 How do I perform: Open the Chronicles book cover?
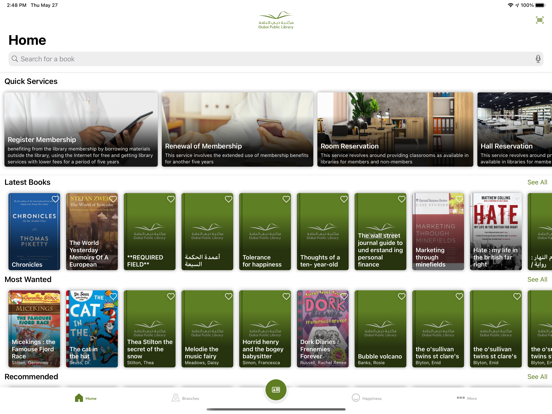[34, 231]
